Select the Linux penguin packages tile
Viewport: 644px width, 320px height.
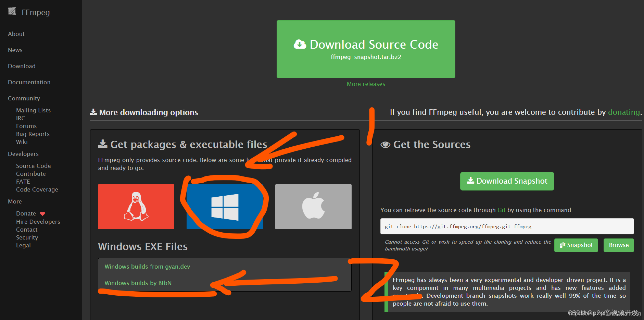point(136,207)
